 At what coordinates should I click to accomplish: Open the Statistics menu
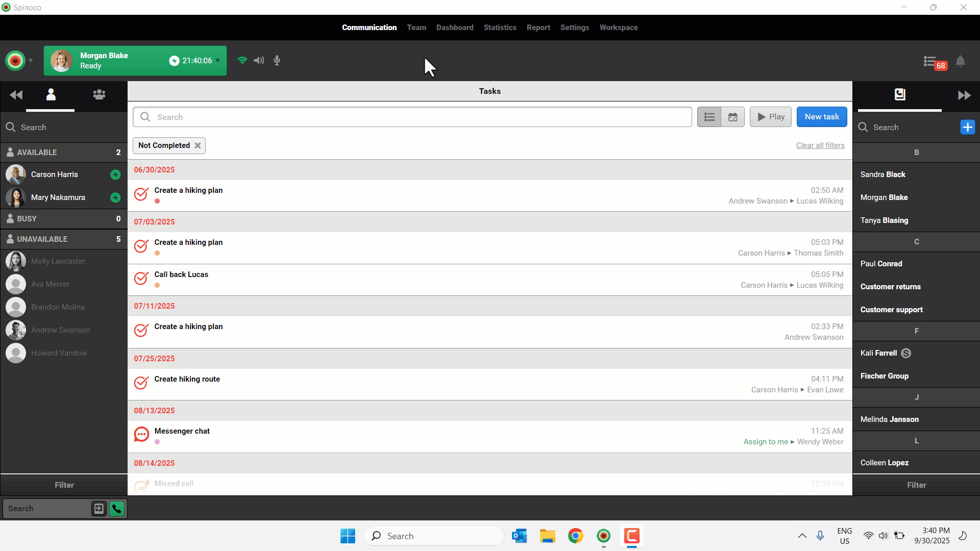(500, 28)
